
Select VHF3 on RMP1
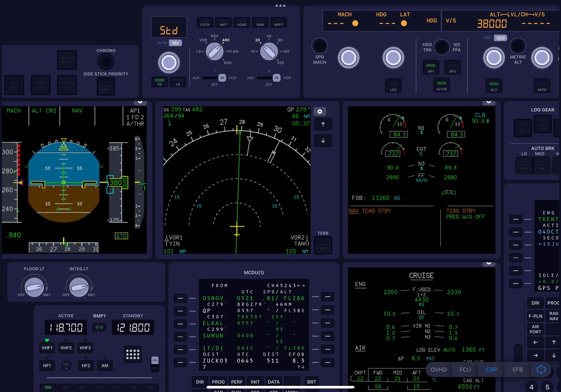[x=85, y=348]
